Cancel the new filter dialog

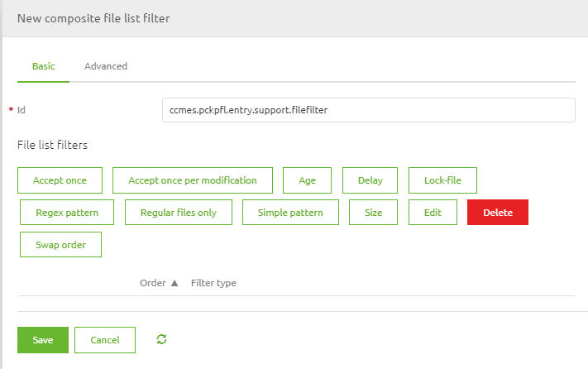[x=105, y=340]
